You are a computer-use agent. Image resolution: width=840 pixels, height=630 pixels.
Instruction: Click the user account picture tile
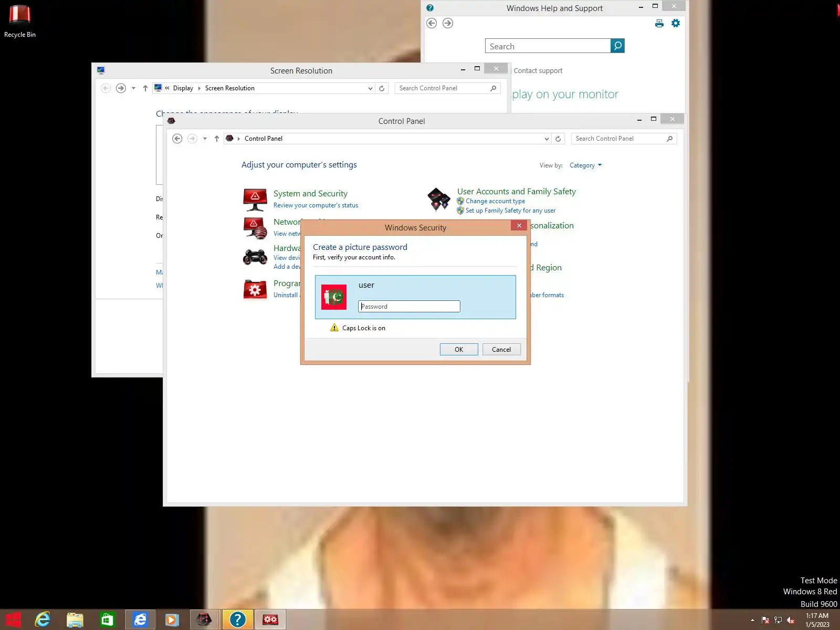334,297
